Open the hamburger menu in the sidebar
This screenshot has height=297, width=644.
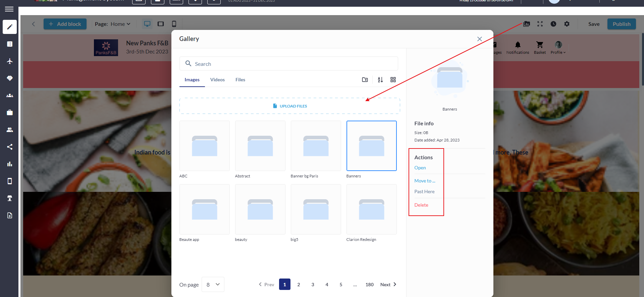click(x=9, y=9)
